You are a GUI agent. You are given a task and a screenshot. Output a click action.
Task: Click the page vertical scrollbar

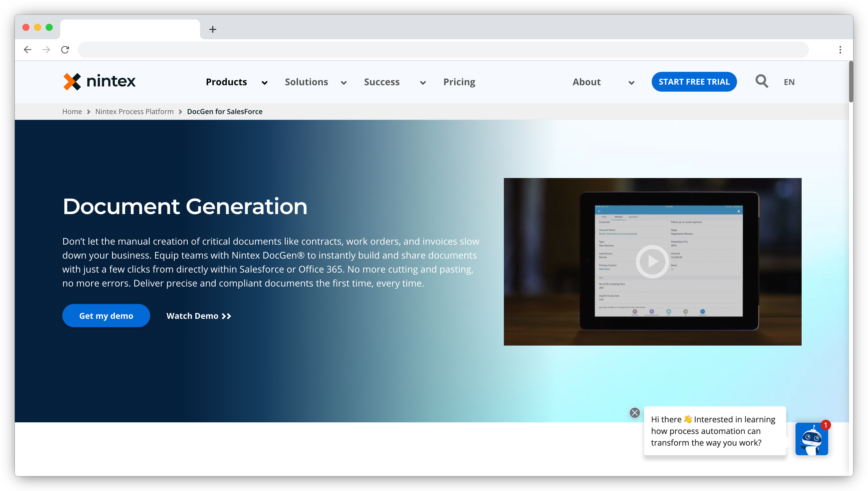click(851, 82)
